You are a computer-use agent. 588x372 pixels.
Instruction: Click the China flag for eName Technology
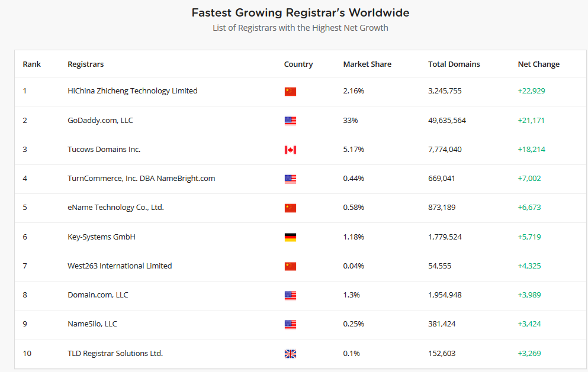click(x=290, y=208)
